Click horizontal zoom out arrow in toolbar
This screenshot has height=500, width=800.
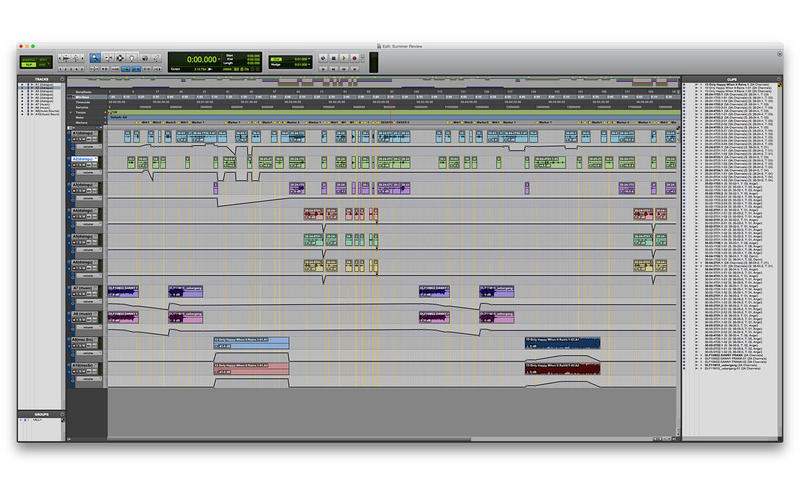(60, 58)
